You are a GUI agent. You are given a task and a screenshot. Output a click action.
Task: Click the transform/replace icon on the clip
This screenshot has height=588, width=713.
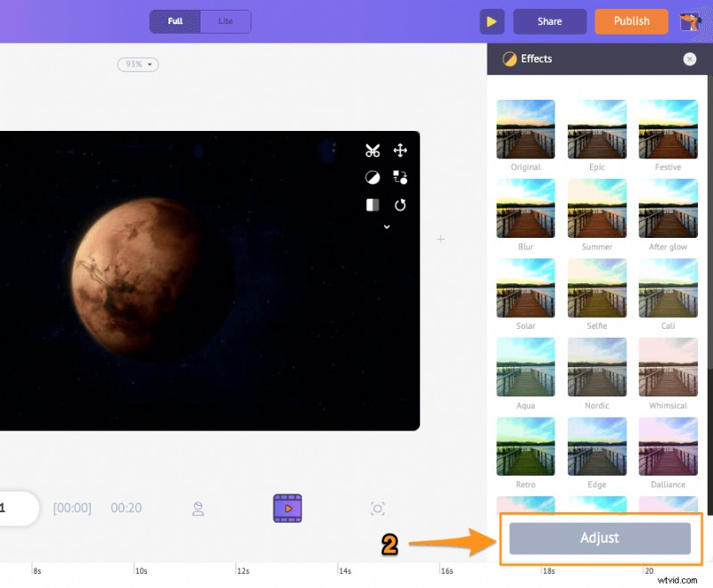tap(400, 177)
